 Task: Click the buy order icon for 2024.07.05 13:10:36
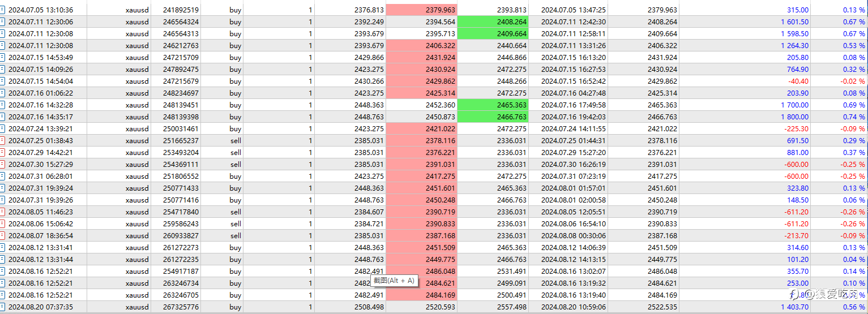[2, 10]
